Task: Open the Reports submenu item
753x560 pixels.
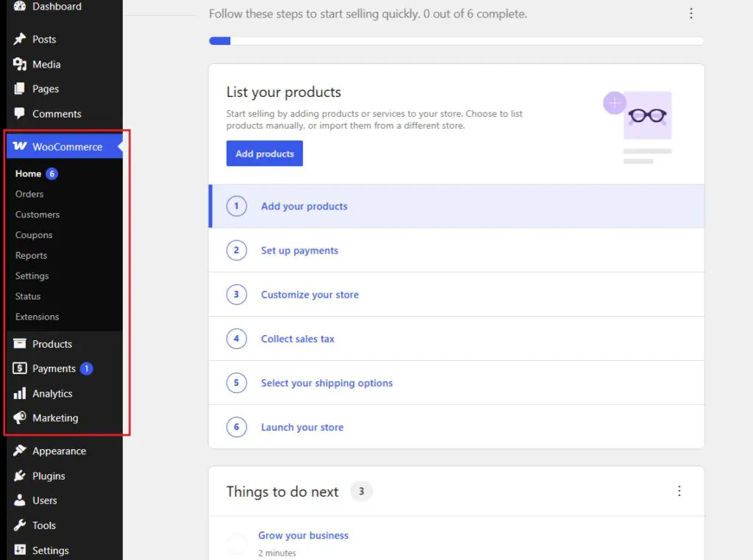Action: coord(31,255)
